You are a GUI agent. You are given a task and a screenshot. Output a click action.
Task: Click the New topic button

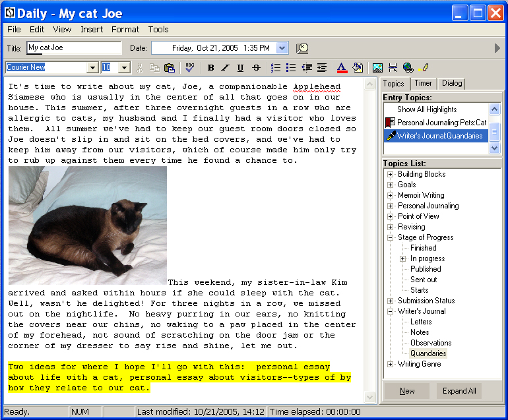click(x=408, y=391)
